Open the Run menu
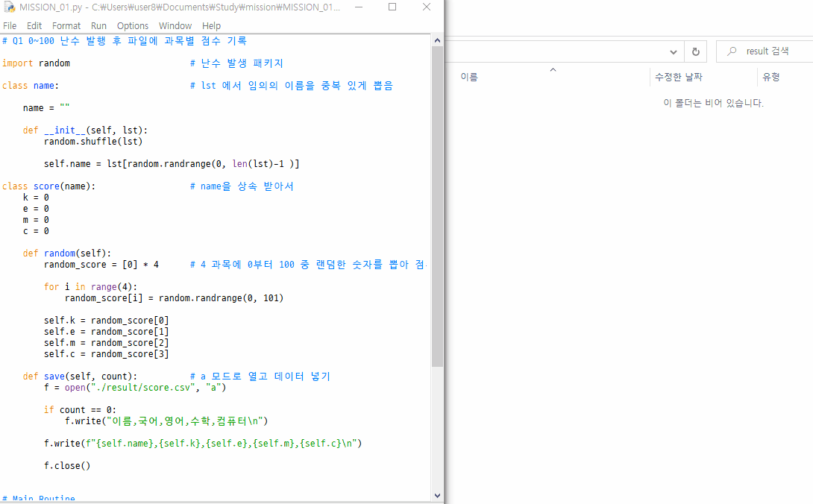This screenshot has width=813, height=504. pos(98,25)
